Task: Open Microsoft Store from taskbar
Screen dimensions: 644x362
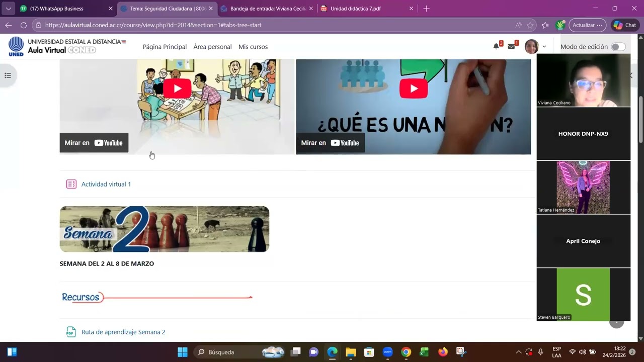Action: (x=369, y=352)
